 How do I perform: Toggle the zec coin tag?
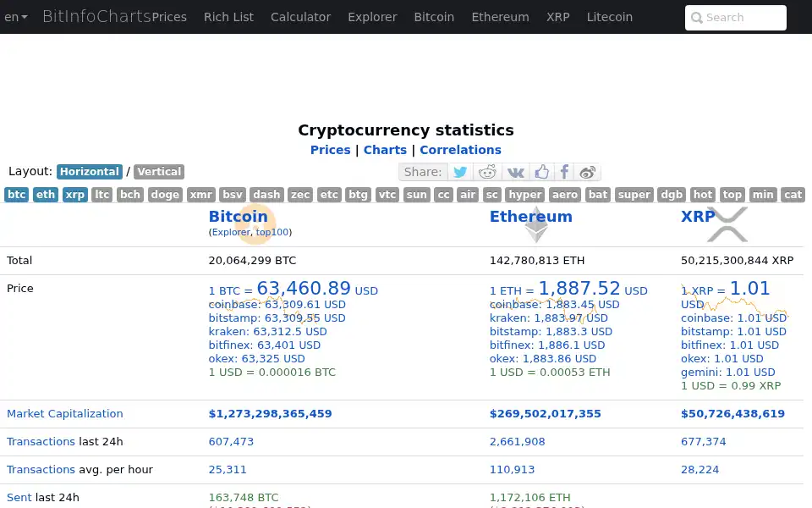pyautogui.click(x=300, y=195)
